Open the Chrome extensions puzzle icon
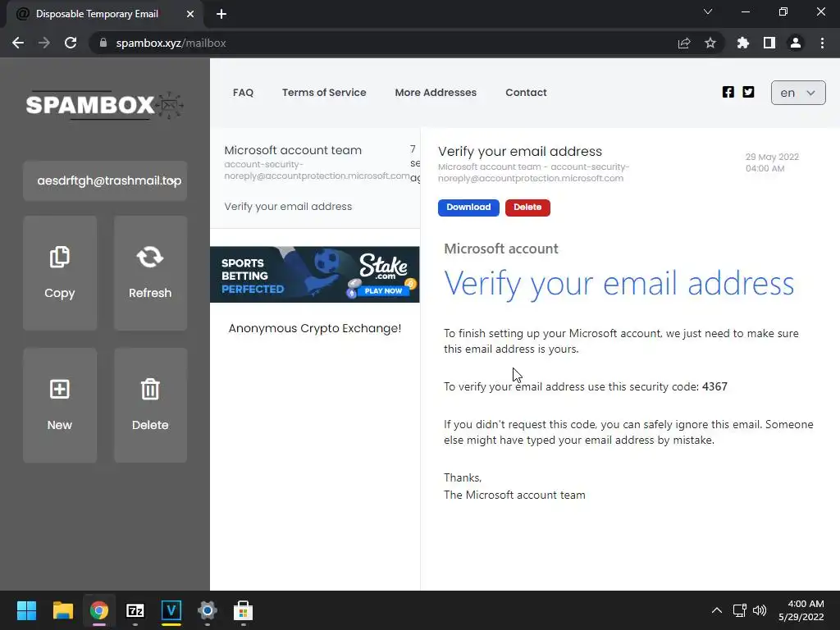 pyautogui.click(x=743, y=43)
